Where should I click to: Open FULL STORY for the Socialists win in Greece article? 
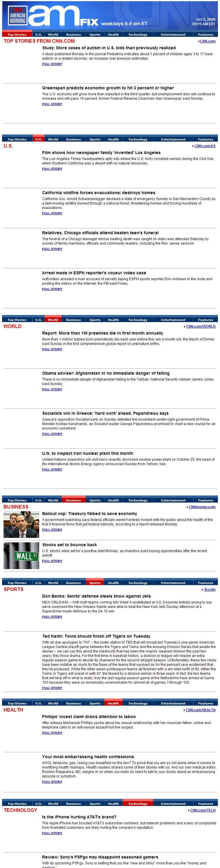(52, 434)
